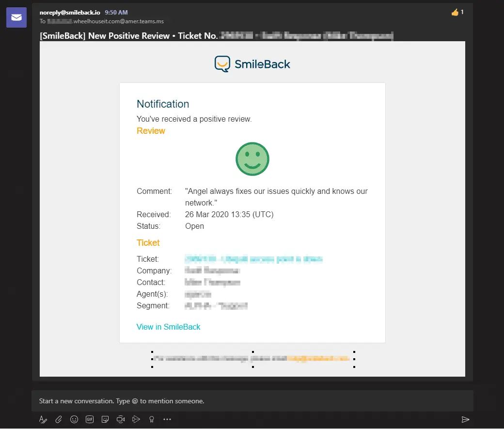Click the green smiley face review icon
This screenshot has width=504, height=429.
click(252, 159)
